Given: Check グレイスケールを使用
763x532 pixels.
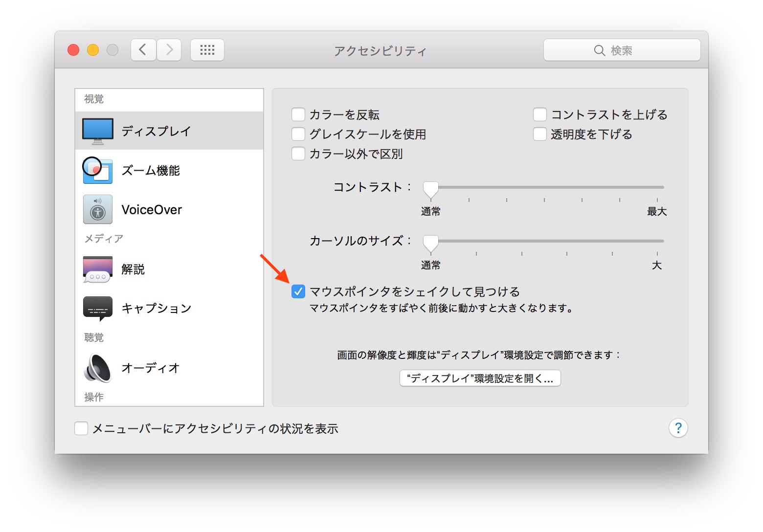Looking at the screenshot, I should (x=298, y=134).
